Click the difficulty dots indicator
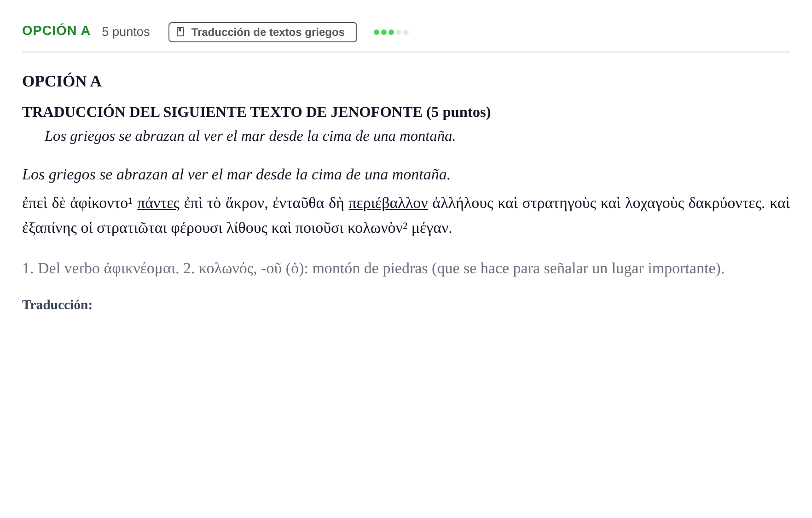The width and height of the screenshot is (812, 518). [x=391, y=32]
